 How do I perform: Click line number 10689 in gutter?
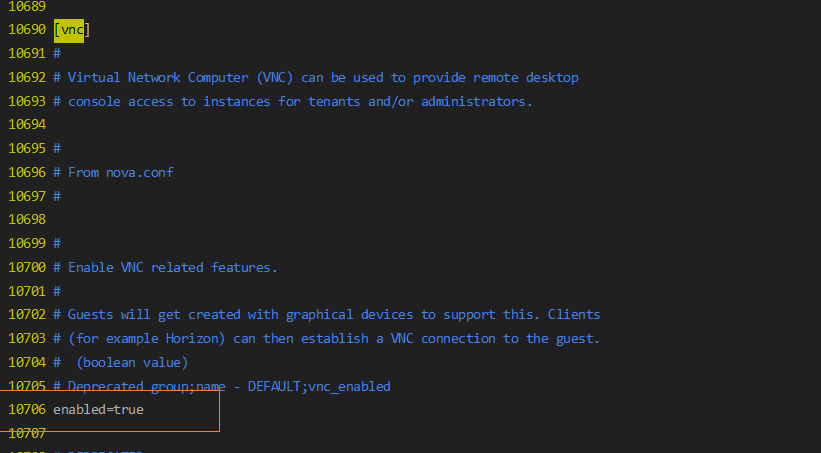[x=26, y=6]
